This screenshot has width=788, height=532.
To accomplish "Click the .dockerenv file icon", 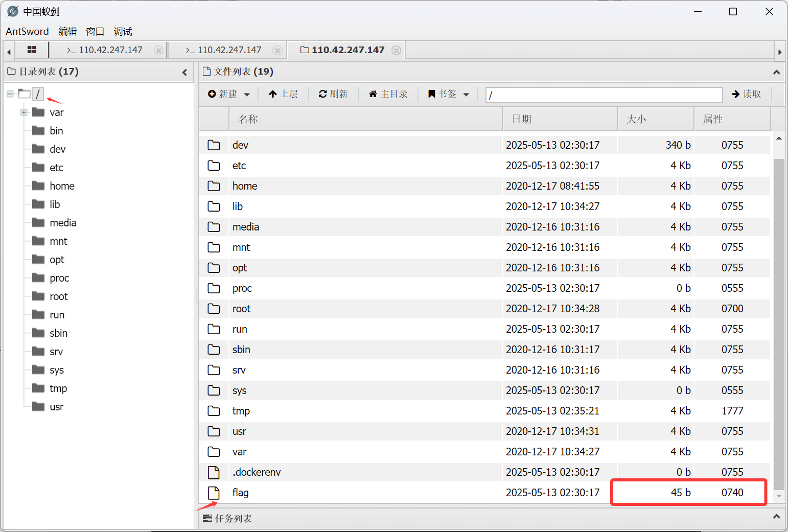I will (x=214, y=472).
